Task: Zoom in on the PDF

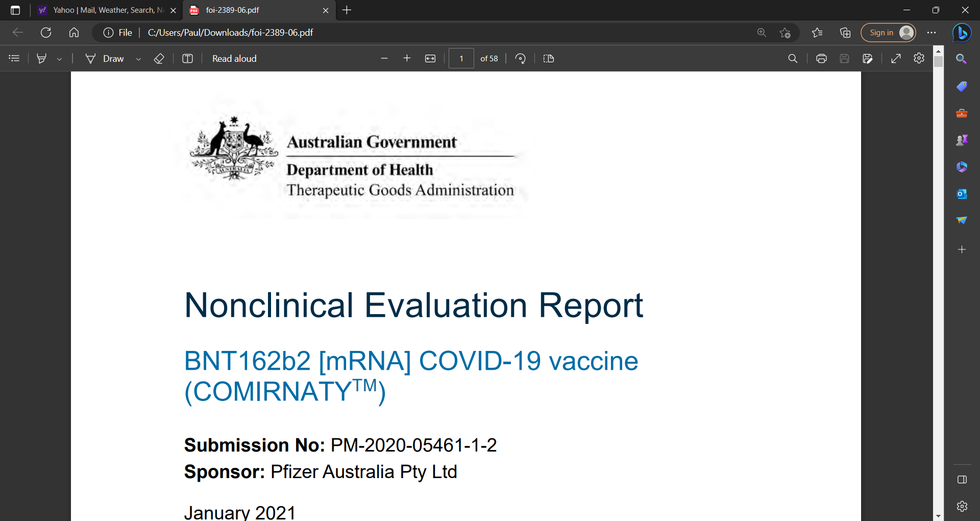Action: [407, 59]
